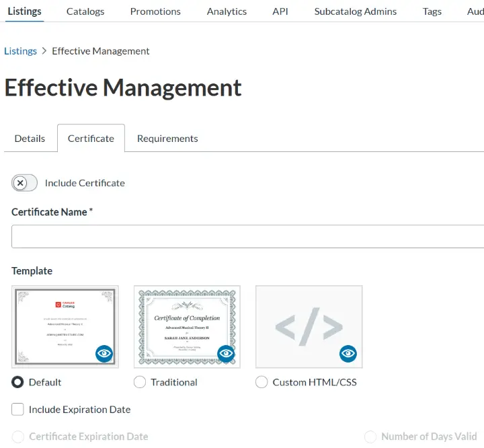Preview the Default template via eye icon

tap(104, 354)
